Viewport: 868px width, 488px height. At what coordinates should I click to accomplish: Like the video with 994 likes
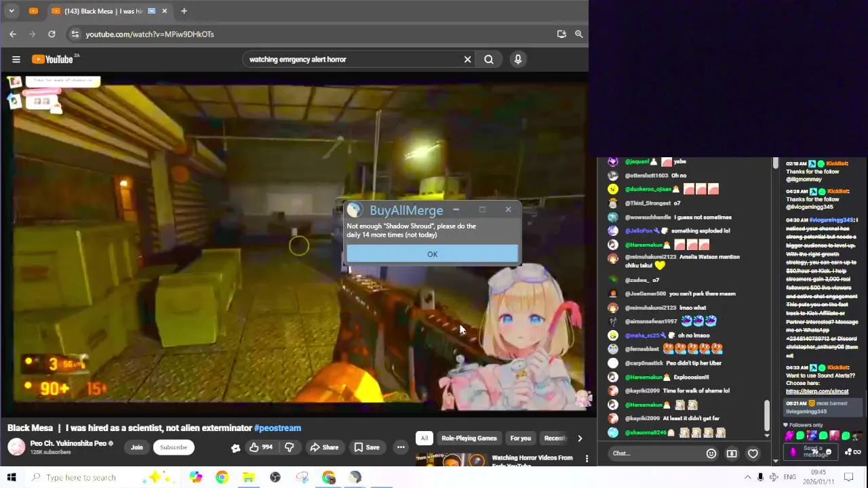click(x=261, y=447)
